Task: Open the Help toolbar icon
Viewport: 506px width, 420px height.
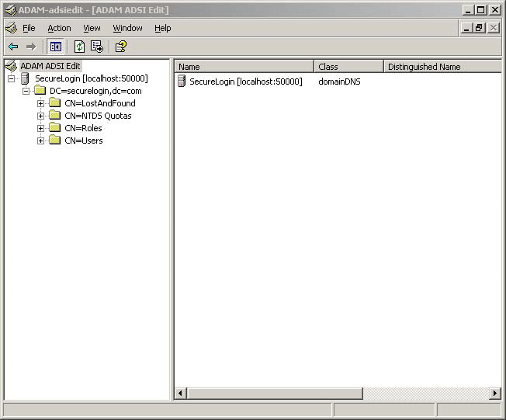Action: 121,47
